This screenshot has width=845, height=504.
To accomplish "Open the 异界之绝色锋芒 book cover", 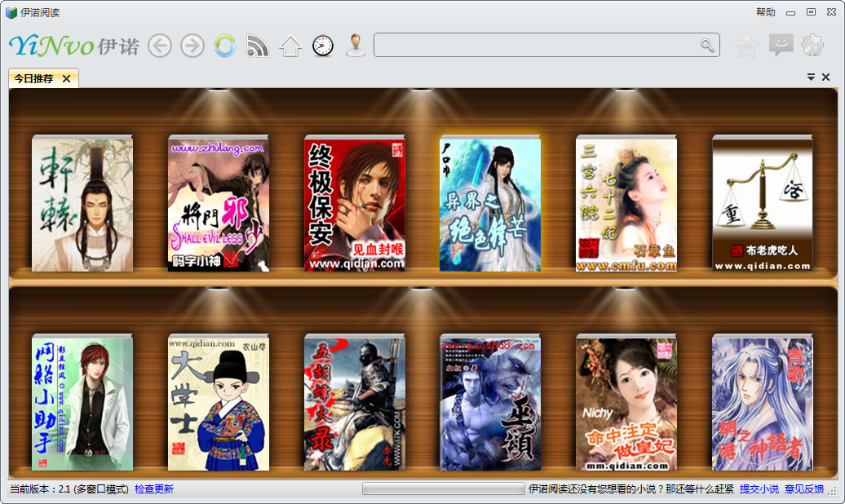I will coord(490,203).
